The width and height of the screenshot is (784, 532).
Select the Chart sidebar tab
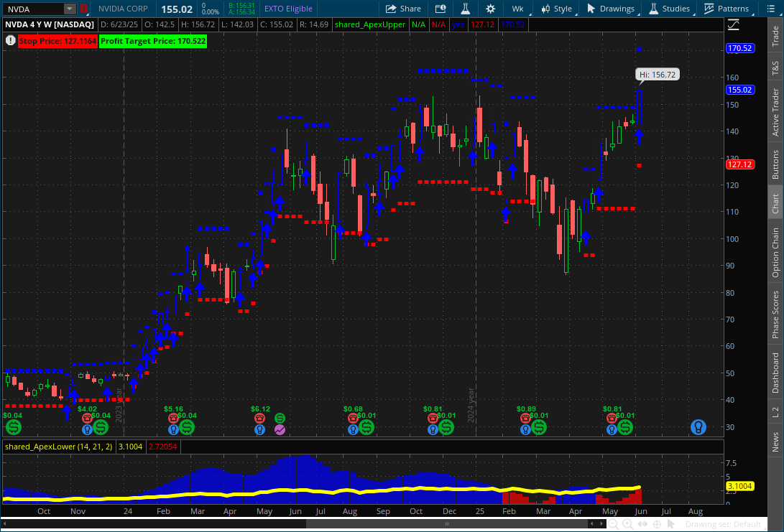pos(775,203)
